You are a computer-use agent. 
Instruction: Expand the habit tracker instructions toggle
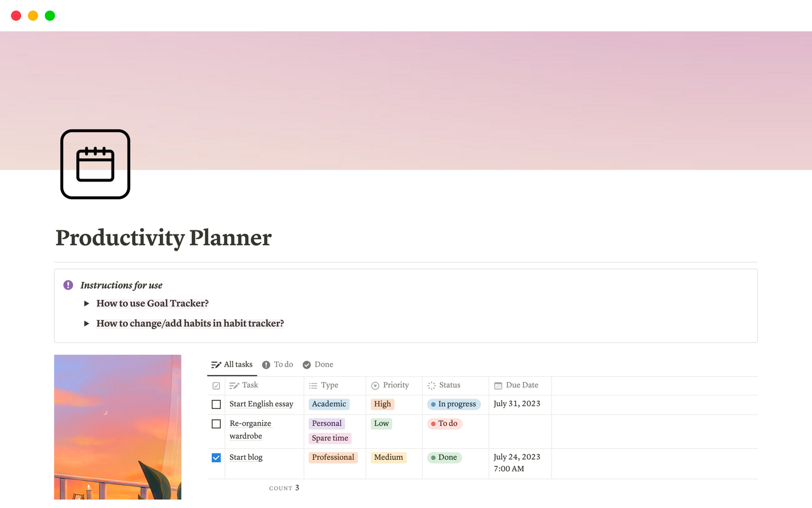(87, 324)
